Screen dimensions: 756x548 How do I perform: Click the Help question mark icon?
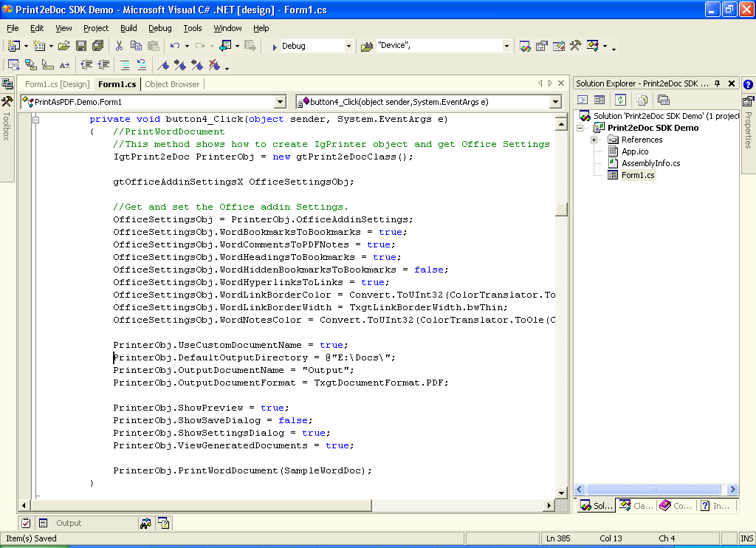point(748,84)
